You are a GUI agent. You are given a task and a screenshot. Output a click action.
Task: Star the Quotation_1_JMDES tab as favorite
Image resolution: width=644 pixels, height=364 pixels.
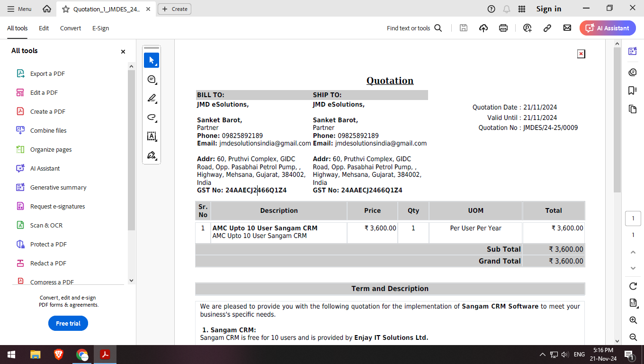(x=65, y=9)
